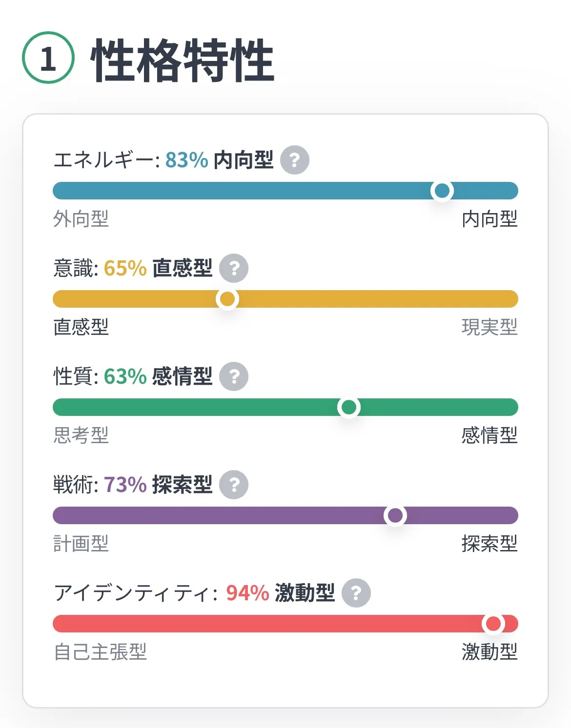The height and width of the screenshot is (728, 571).
Task: Click the yellow 意識 slider handle
Action: 227,299
